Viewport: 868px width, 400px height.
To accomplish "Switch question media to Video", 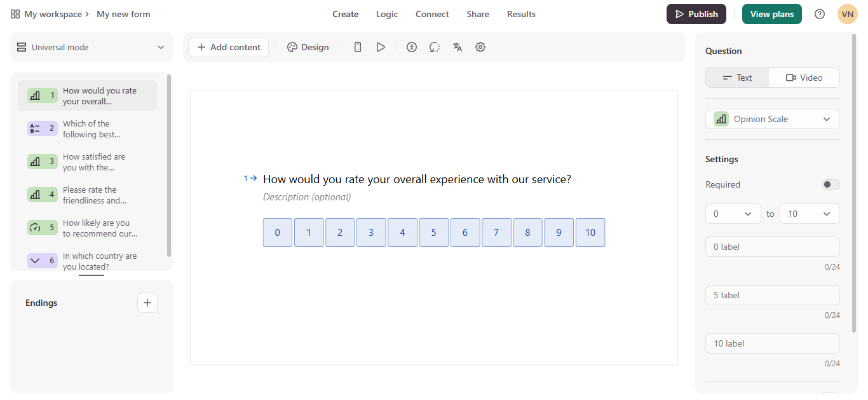I will (804, 77).
